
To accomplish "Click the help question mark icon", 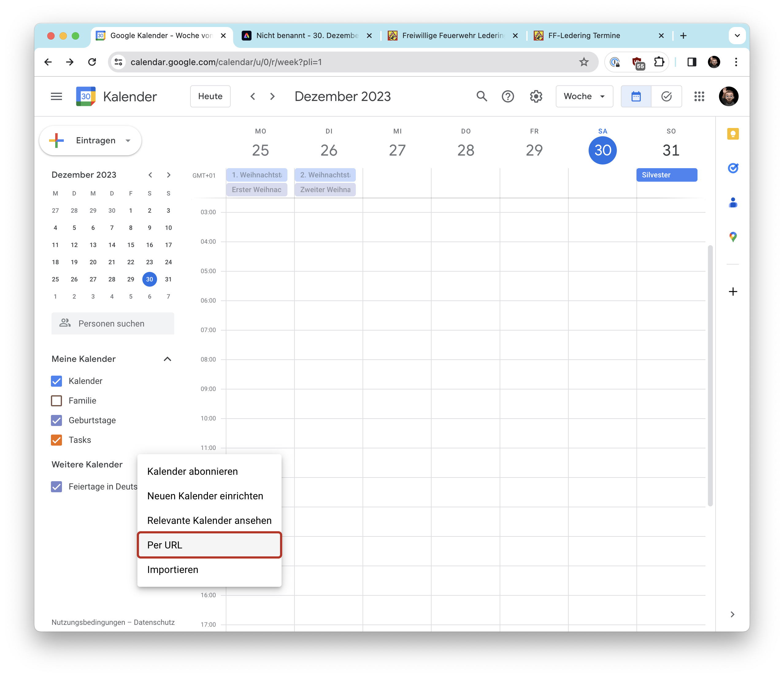I will (508, 96).
